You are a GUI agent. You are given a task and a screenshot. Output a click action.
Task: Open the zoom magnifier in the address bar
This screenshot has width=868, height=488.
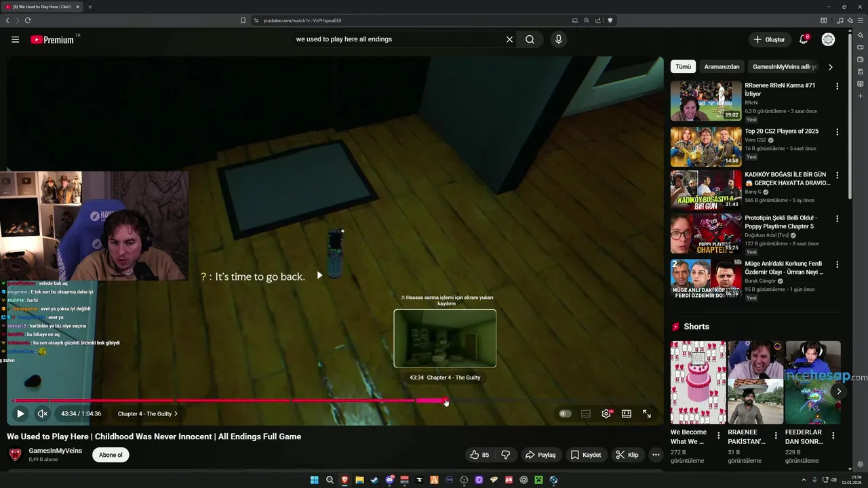pos(586,20)
